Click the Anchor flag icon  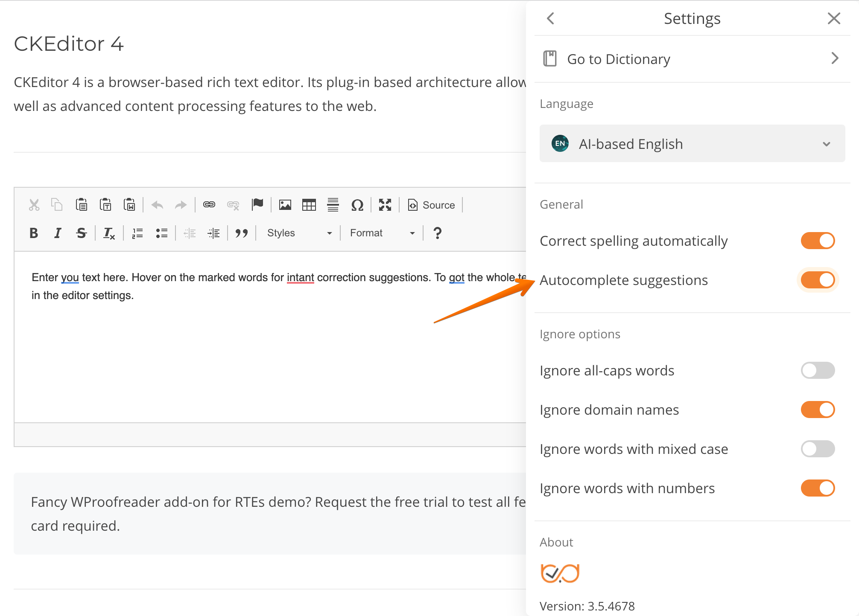[257, 204]
